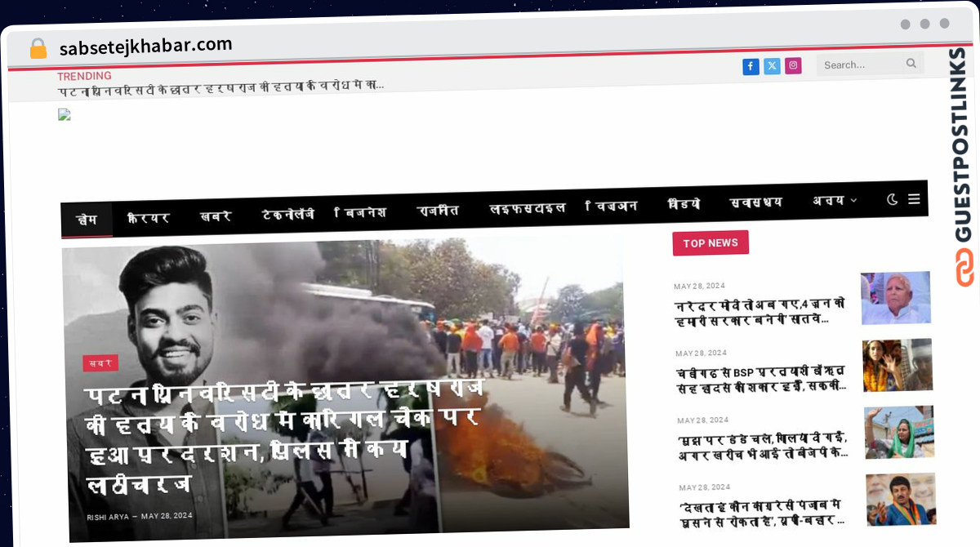Open the लाइफस्टाइल (Lifestyle) menu item

tap(527, 208)
